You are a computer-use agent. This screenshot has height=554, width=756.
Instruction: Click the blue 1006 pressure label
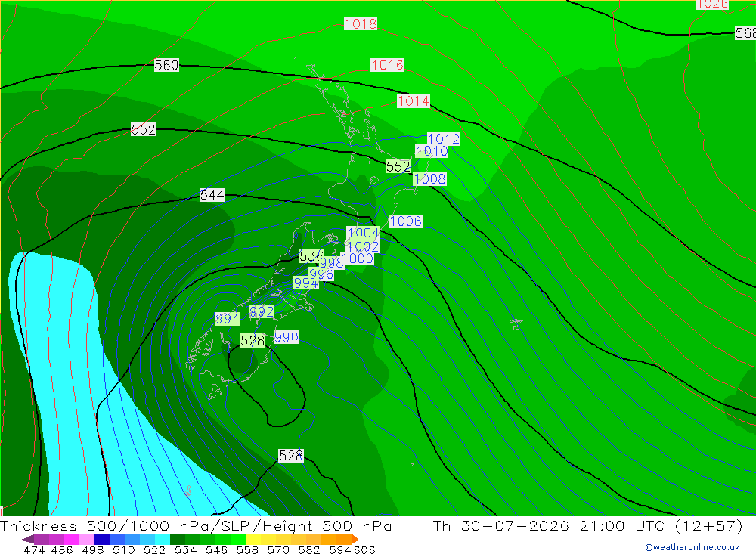click(x=405, y=221)
